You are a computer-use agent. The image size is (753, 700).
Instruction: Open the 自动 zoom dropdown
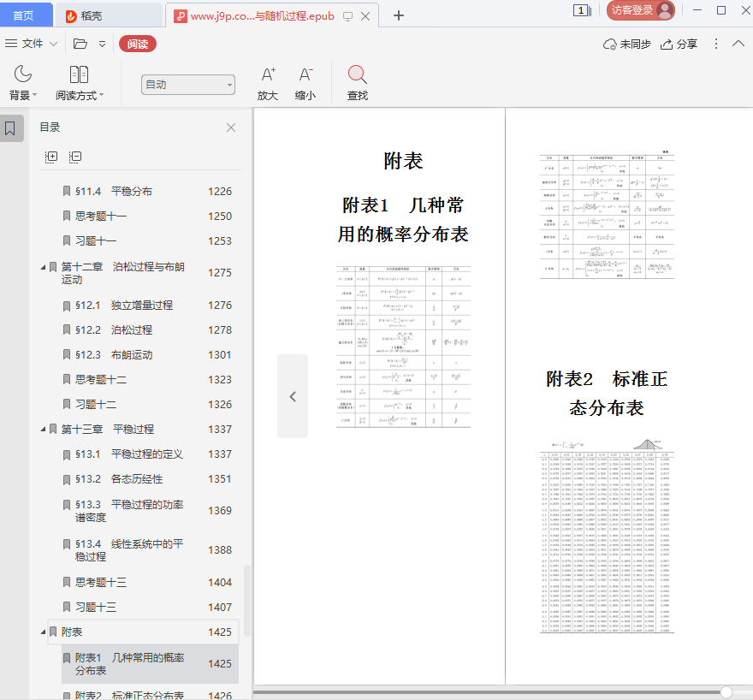tap(188, 84)
